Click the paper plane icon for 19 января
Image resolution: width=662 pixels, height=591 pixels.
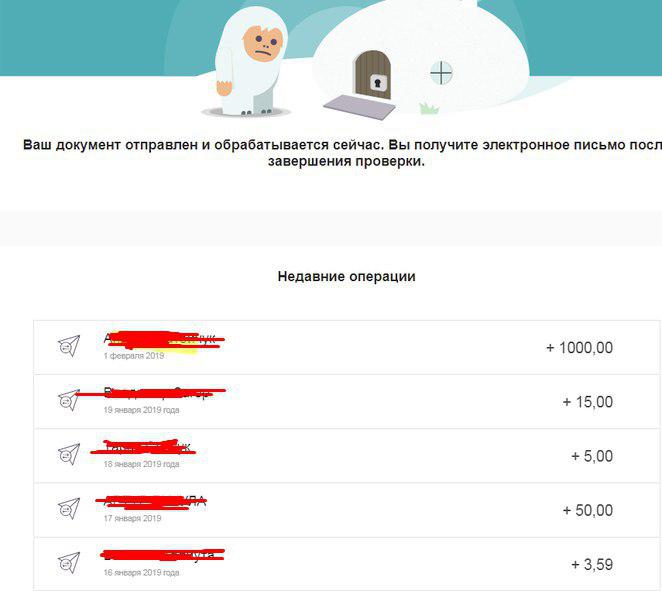tap(69, 400)
